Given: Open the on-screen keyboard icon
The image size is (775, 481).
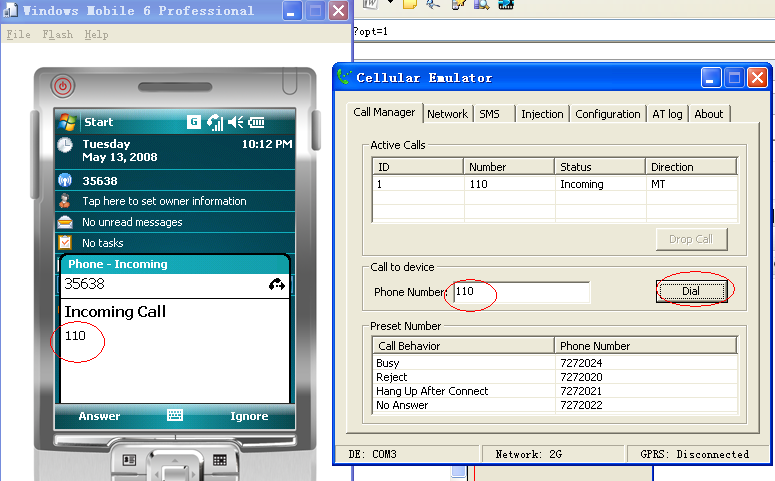Looking at the screenshot, I should coord(174,415).
